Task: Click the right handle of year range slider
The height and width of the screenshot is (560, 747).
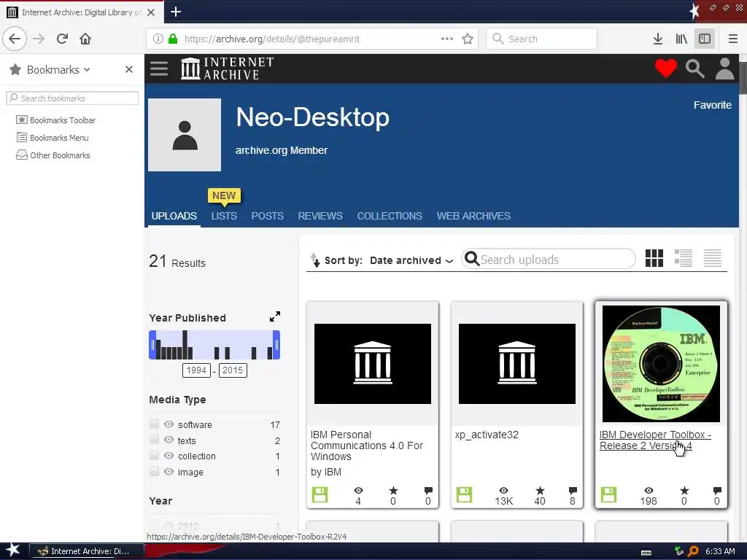Action: click(x=276, y=345)
